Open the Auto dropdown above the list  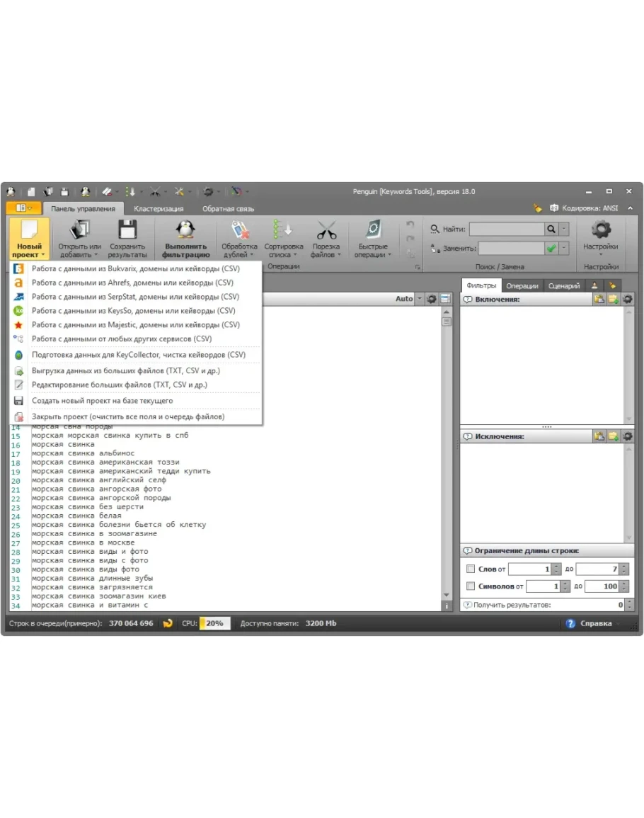coord(408,299)
